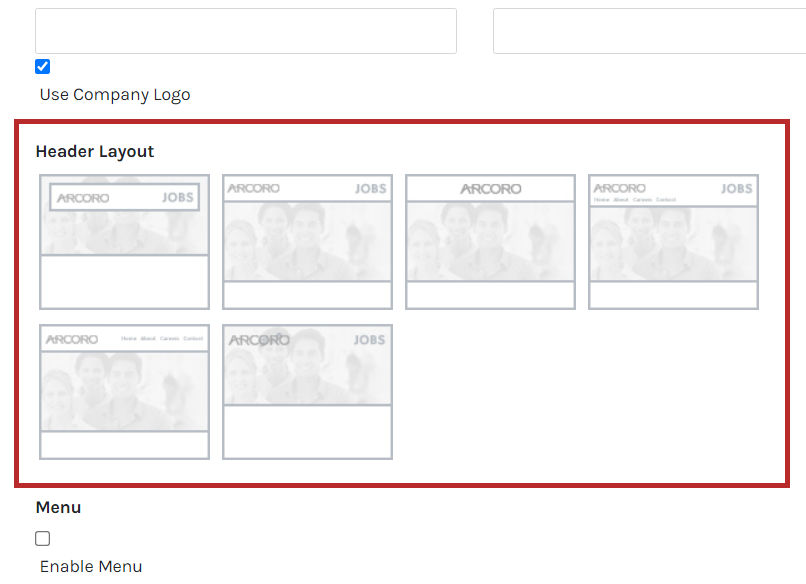The image size is (806, 584).
Task: Tick the Enable Menu checkbox
Action: click(43, 539)
